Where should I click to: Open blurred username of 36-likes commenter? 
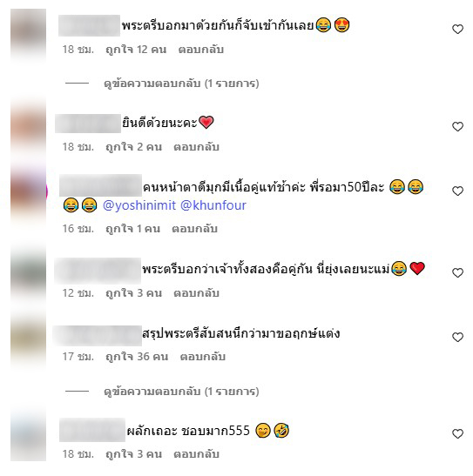(x=98, y=335)
